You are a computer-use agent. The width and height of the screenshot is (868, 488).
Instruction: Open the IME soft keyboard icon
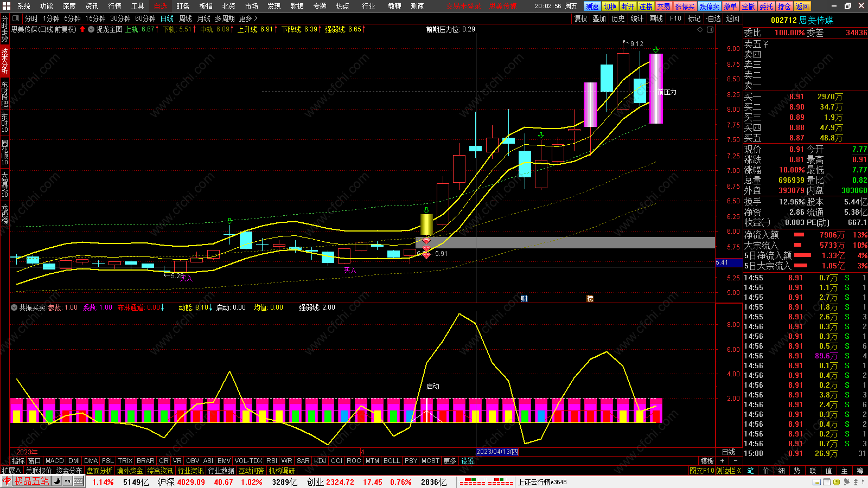[78, 481]
